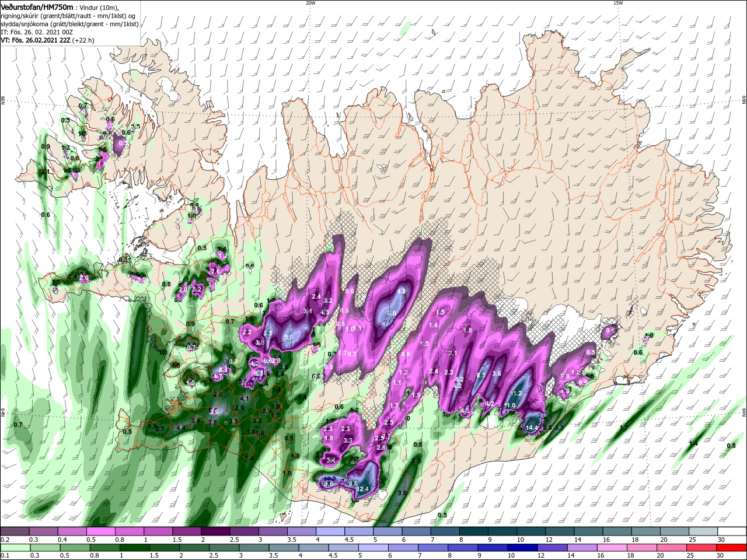The height and width of the screenshot is (560, 747).
Task: Select the darkest green 1–1.5 swatch, bottom legend row
Action: 134,547
